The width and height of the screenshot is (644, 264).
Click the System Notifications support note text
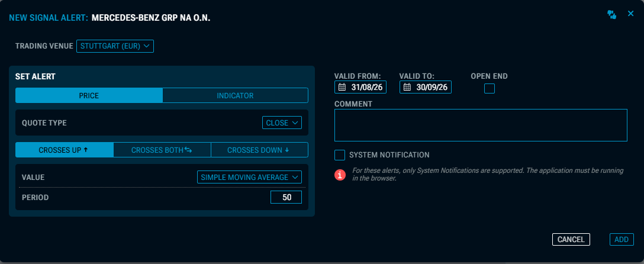[x=488, y=175]
